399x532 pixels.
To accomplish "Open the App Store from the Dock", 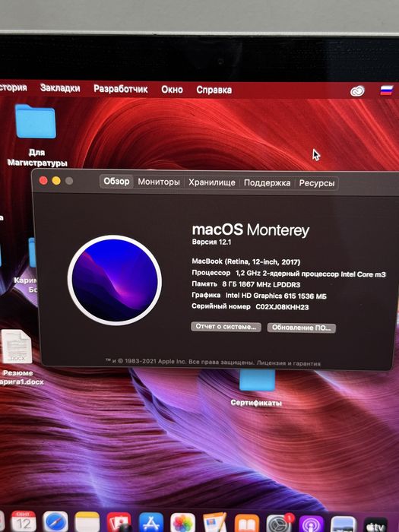I will (x=151, y=523).
